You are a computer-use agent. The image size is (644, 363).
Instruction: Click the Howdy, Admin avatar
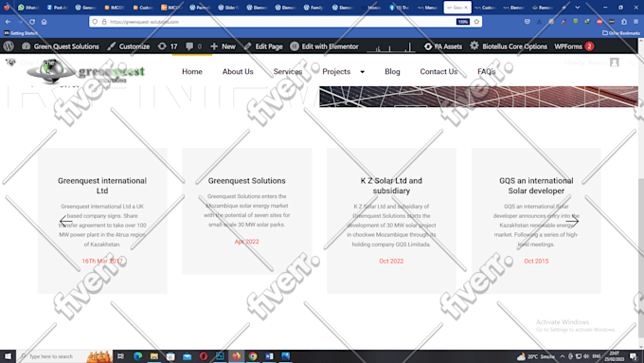[x=615, y=62]
